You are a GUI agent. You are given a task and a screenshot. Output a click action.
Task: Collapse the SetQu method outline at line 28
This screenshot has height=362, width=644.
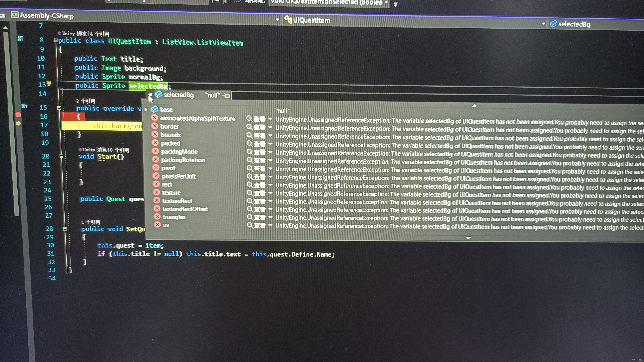(65, 229)
